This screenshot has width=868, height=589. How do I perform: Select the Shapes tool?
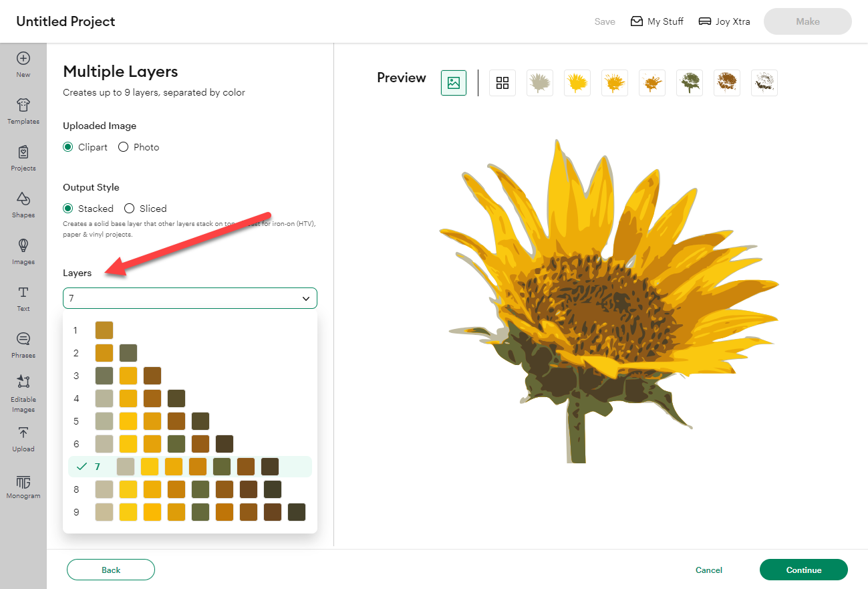pos(23,205)
